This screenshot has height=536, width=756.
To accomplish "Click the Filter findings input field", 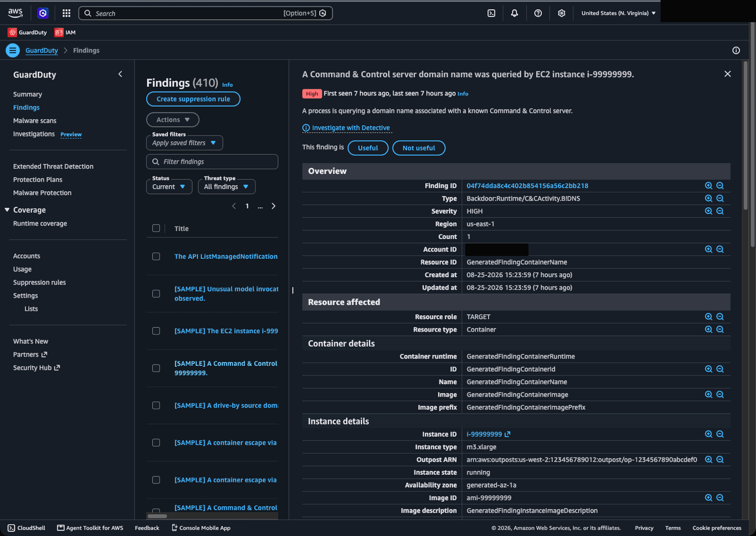I will (212, 161).
